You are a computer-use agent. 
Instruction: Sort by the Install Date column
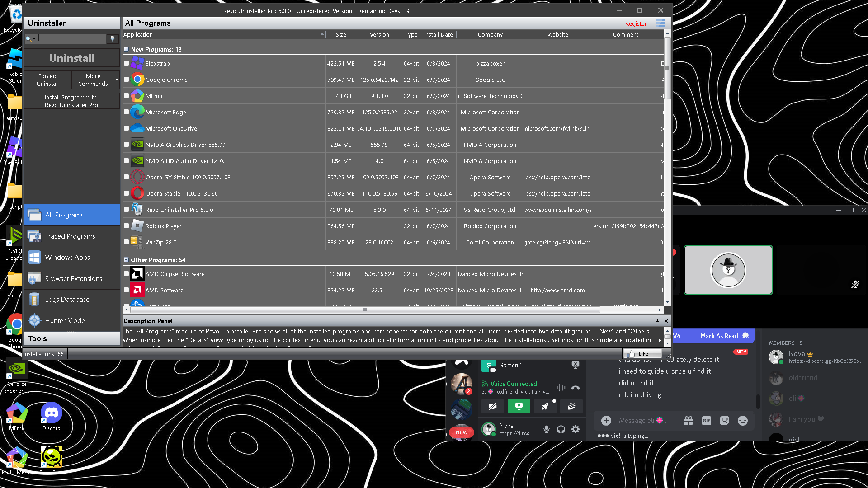pos(438,35)
